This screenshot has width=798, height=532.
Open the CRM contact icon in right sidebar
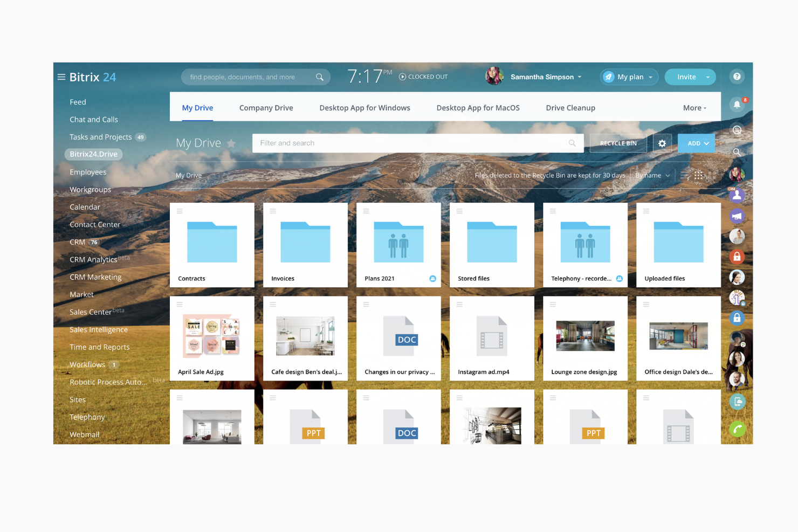click(737, 195)
